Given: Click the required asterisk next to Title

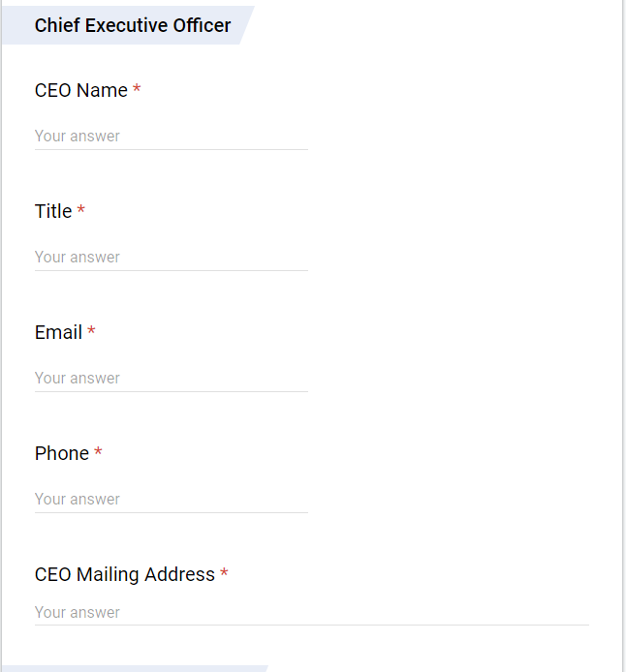Looking at the screenshot, I should tap(81, 211).
